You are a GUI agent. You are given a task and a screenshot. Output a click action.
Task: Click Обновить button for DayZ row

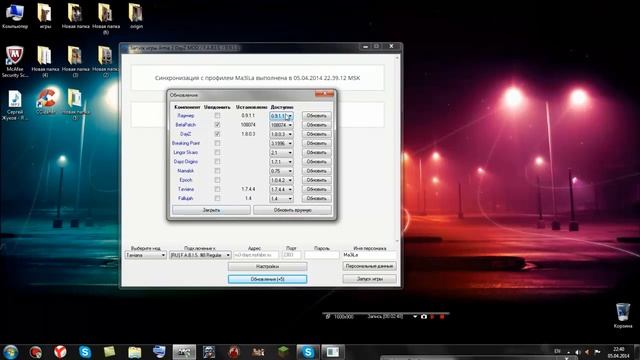tap(317, 134)
